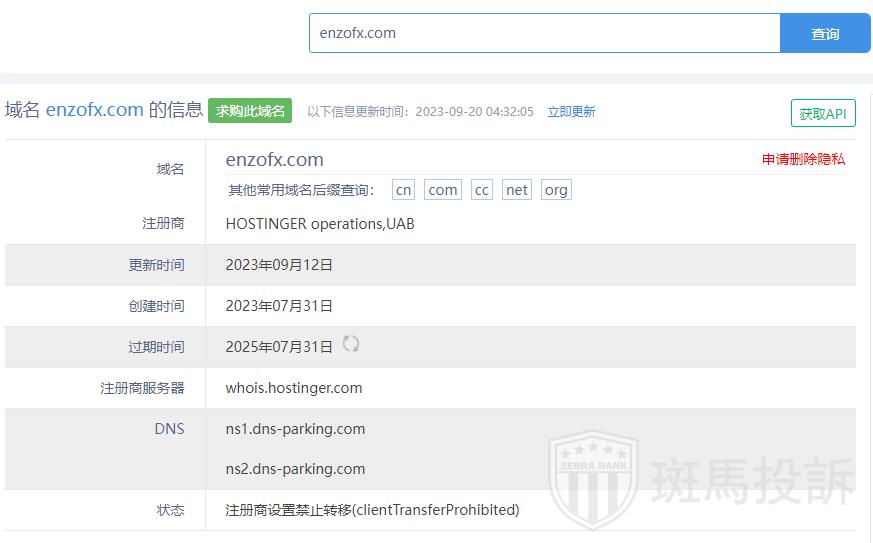Click the 立即更新 link
This screenshot has height=543, width=873.
[x=571, y=112]
